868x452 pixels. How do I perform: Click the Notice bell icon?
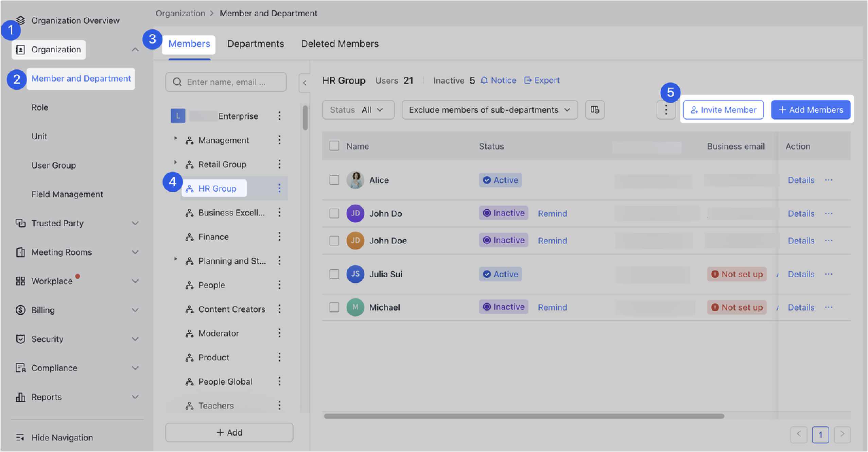coord(484,80)
